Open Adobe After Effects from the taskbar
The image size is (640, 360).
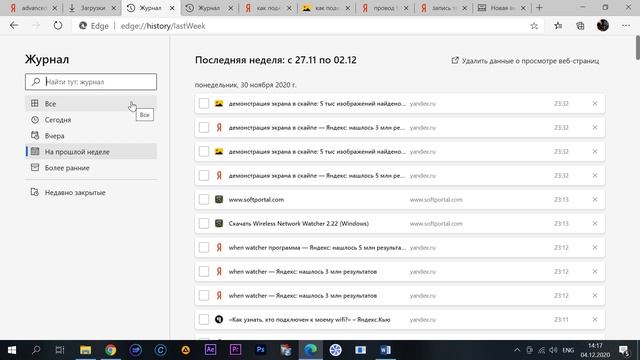210,350
